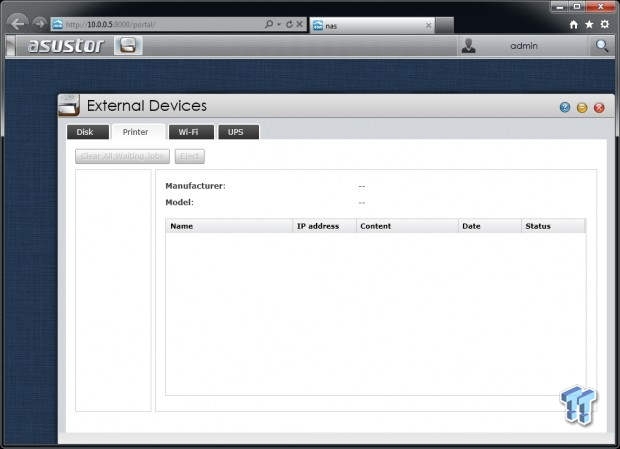Click the External Devices taskbar app icon
This screenshot has width=620, height=449.
point(128,45)
